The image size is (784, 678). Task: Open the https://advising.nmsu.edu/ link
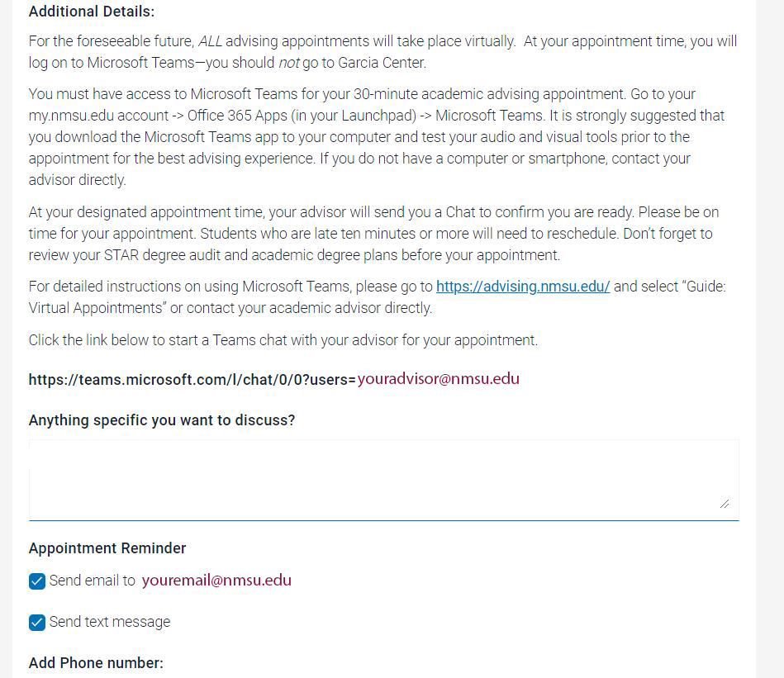522,287
